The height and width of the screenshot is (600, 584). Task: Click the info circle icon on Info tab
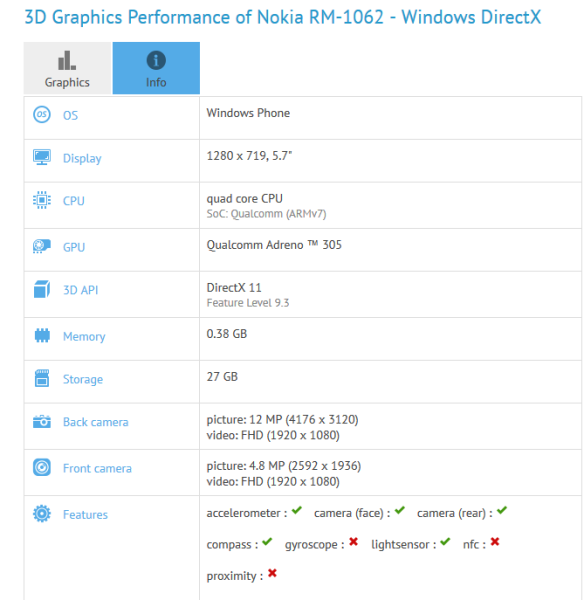(156, 60)
